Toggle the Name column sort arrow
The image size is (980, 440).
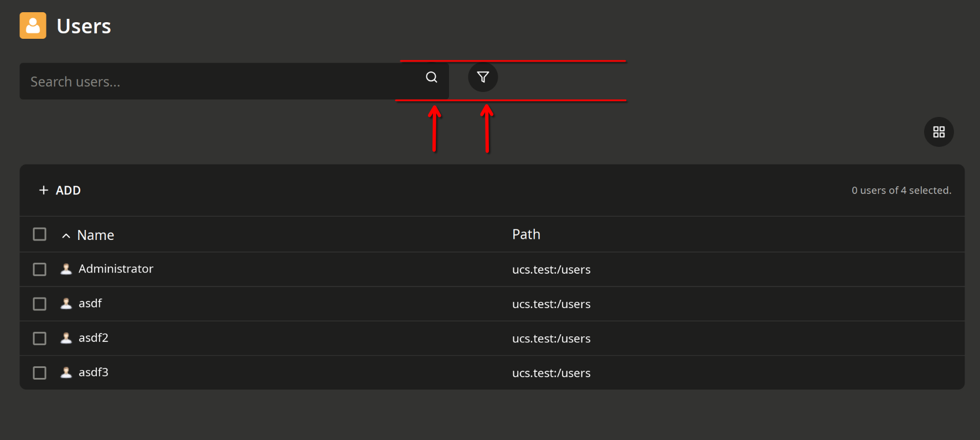[x=66, y=236]
